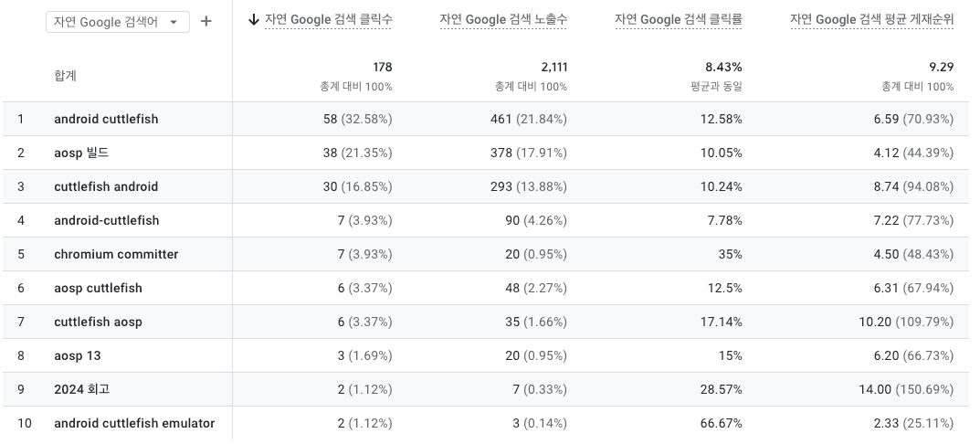The image size is (980, 444).
Task: Select the cuttlefish aosp search term
Action: 98,322
